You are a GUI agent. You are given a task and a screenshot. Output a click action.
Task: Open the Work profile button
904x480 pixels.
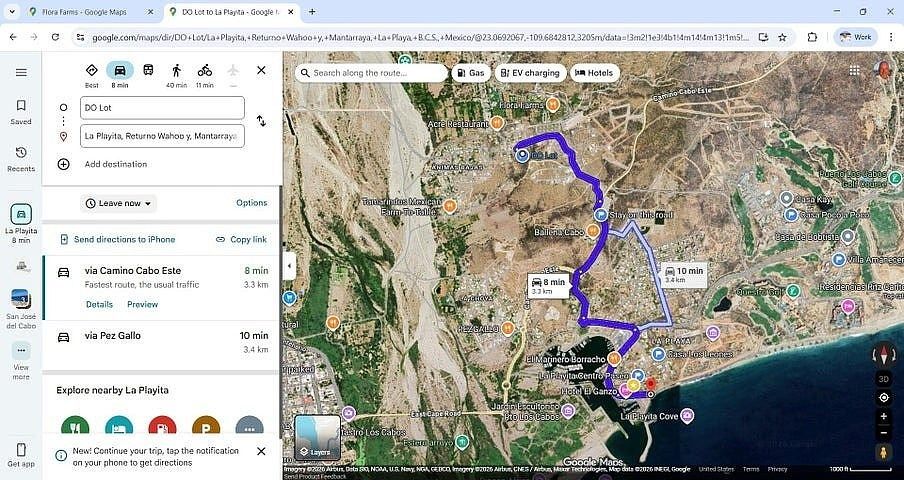856,37
